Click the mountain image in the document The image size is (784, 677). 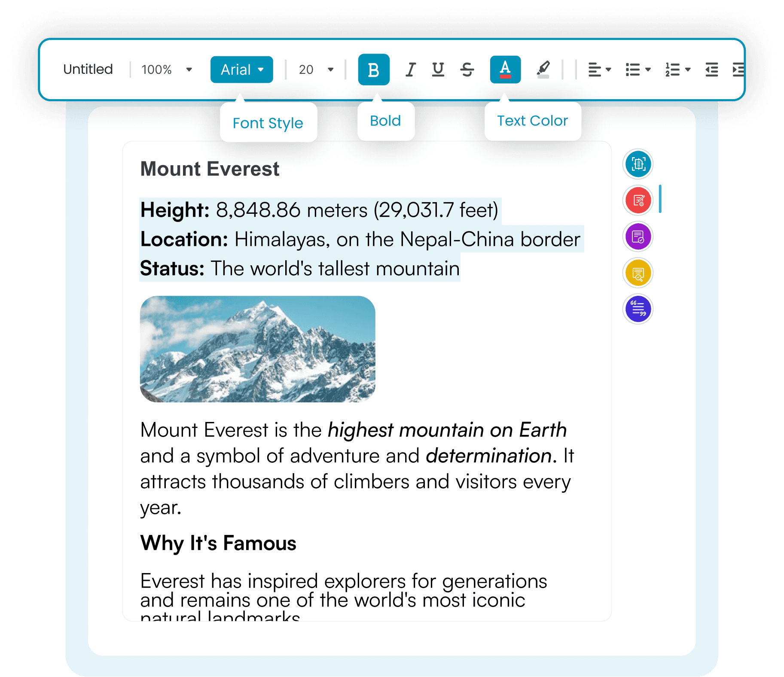point(258,349)
